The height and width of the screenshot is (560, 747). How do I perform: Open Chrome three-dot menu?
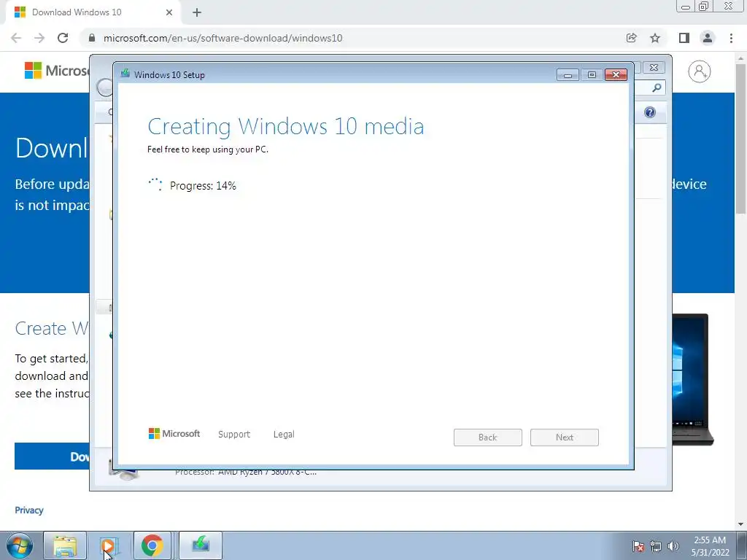tap(731, 38)
